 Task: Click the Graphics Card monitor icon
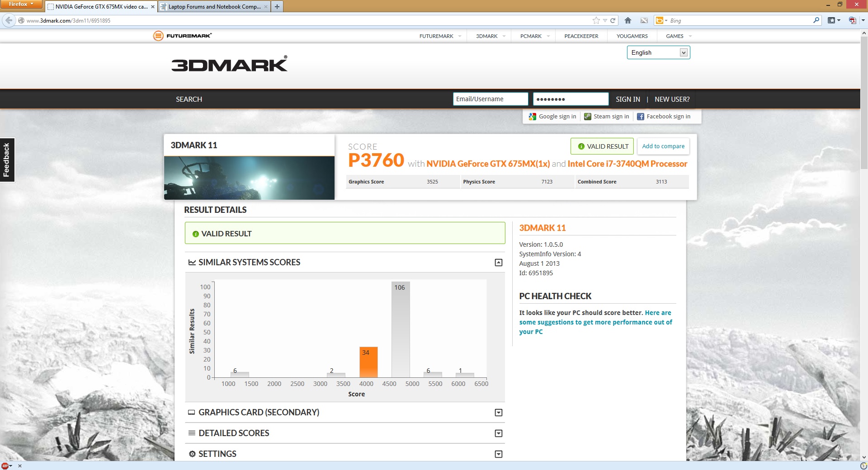click(192, 413)
